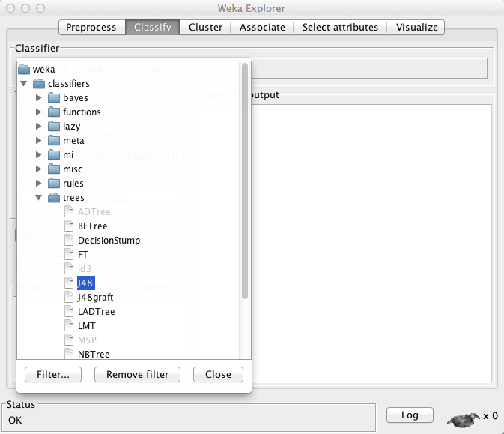Select the root weka folder icon
This screenshot has width=504, height=434.
click(x=23, y=70)
